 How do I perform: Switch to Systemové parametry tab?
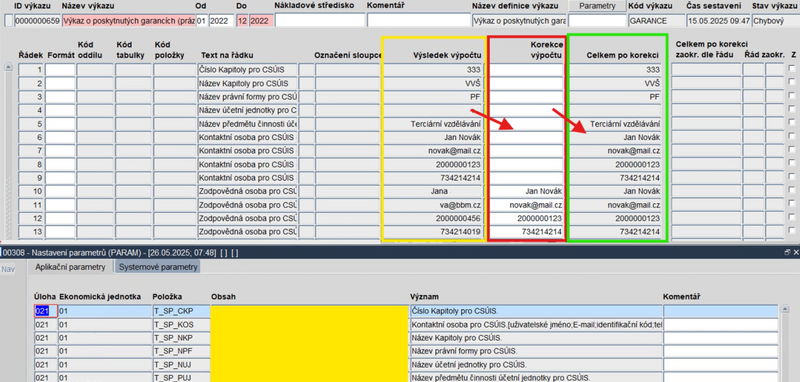158,267
